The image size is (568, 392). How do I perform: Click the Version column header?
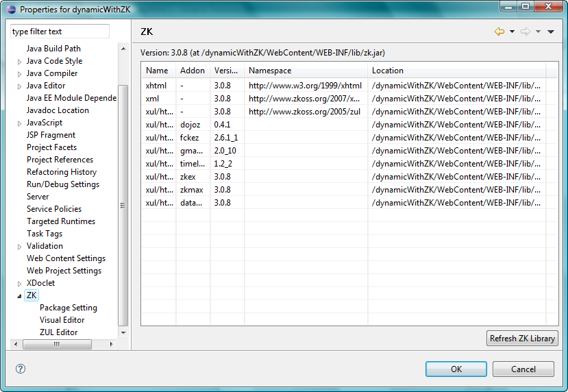pyautogui.click(x=227, y=71)
